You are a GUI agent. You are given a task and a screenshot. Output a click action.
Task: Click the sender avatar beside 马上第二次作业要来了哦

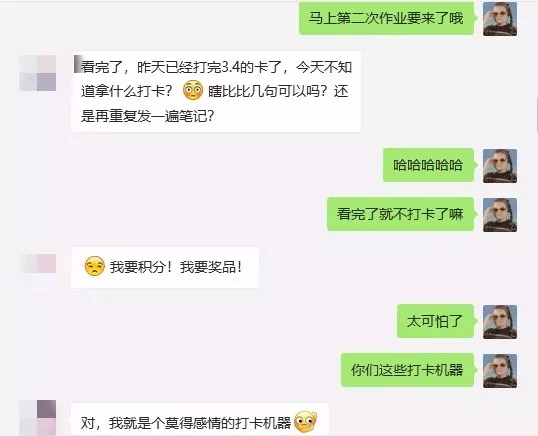tap(500, 19)
